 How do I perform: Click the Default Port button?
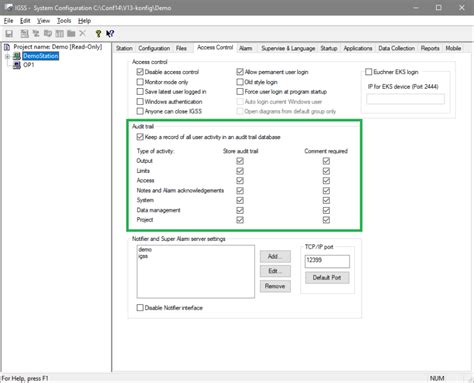(327, 278)
